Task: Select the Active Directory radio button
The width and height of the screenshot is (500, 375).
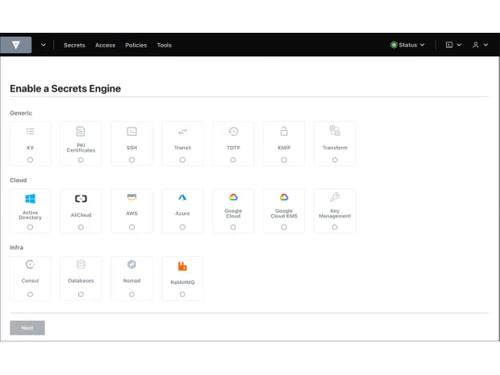Action: [30, 227]
